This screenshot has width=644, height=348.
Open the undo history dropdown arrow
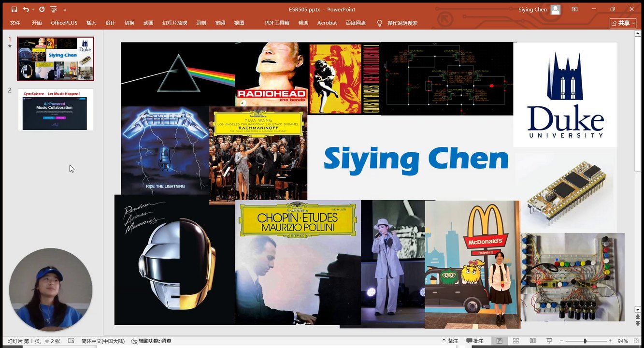pos(32,10)
